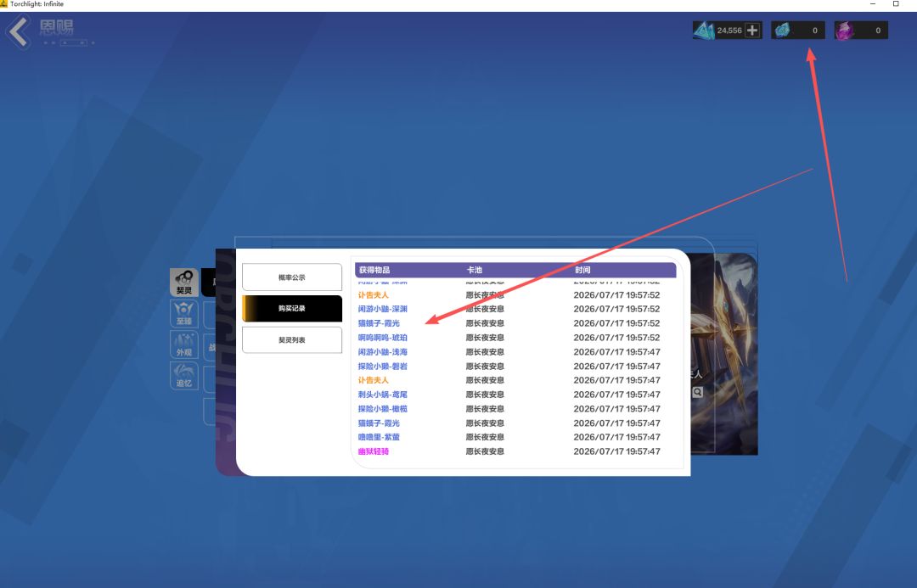Image resolution: width=917 pixels, height=588 pixels.
Task: Click the 获得物品 column header
Action: tap(374, 270)
